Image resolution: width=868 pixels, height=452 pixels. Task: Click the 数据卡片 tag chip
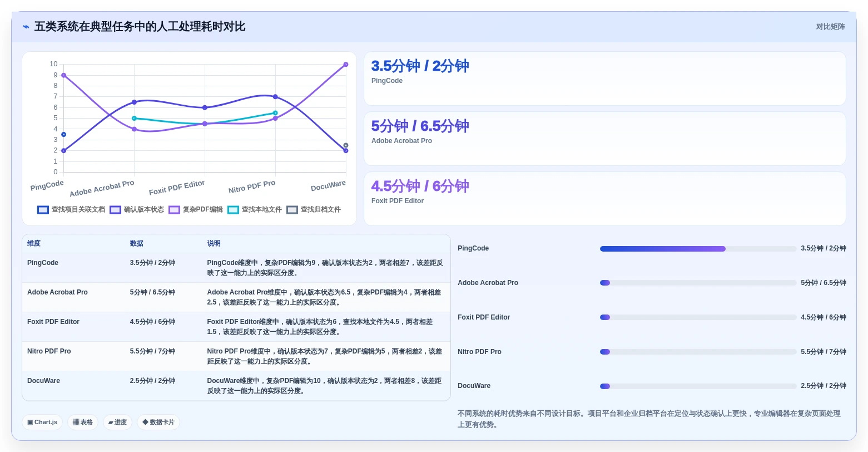point(158,422)
